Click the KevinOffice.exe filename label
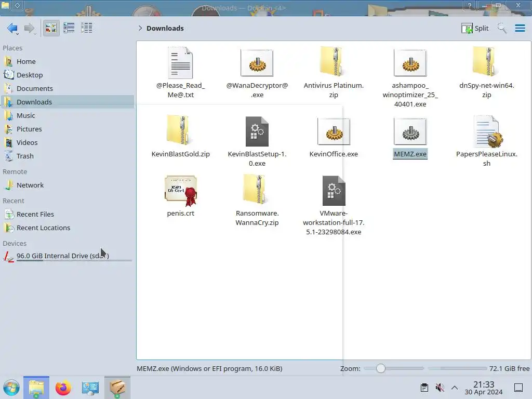Screen dimensions: 532x399 pos(334,154)
